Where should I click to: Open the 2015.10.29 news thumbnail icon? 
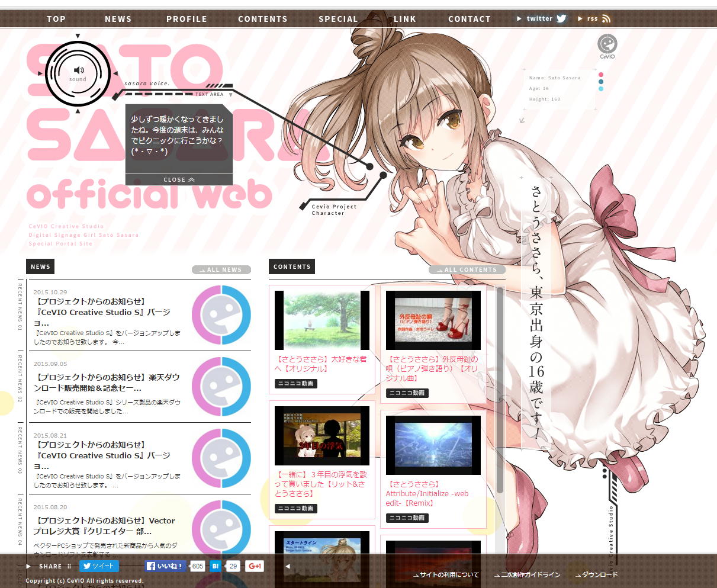point(221,314)
